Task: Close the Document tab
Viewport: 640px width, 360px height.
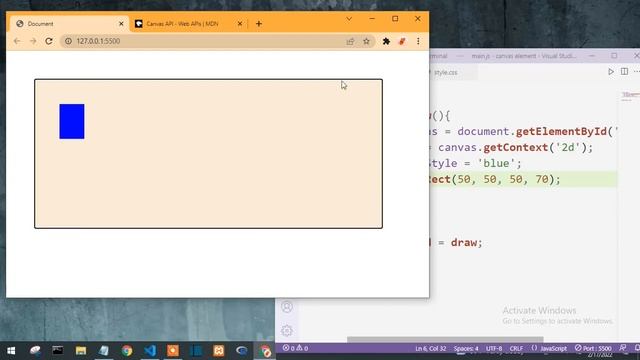Action: [x=121, y=24]
